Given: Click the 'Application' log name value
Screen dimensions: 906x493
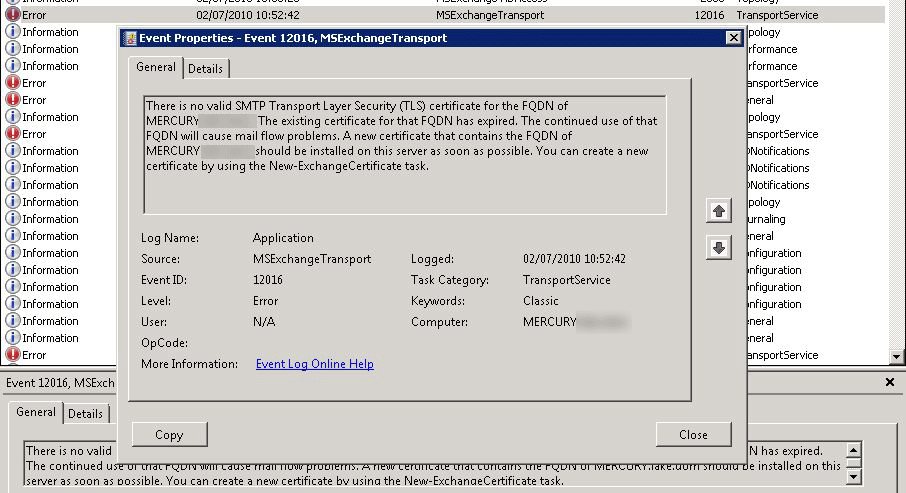Looking at the screenshot, I should (283, 238).
